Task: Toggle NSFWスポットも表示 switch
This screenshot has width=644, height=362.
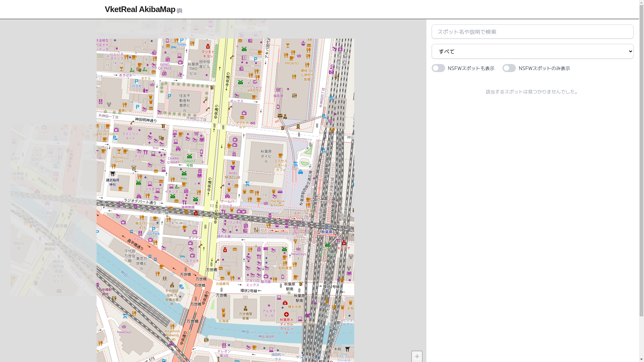Action: click(x=438, y=68)
